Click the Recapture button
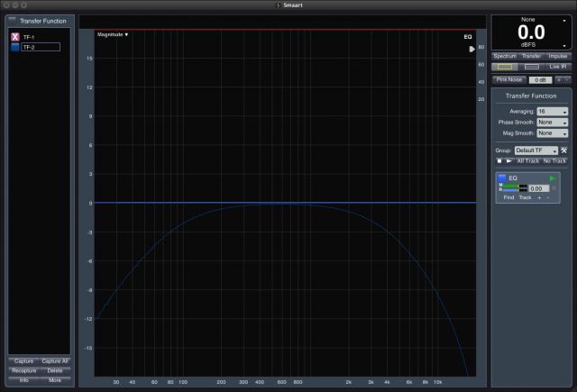This screenshot has height=392, width=577. click(23, 370)
